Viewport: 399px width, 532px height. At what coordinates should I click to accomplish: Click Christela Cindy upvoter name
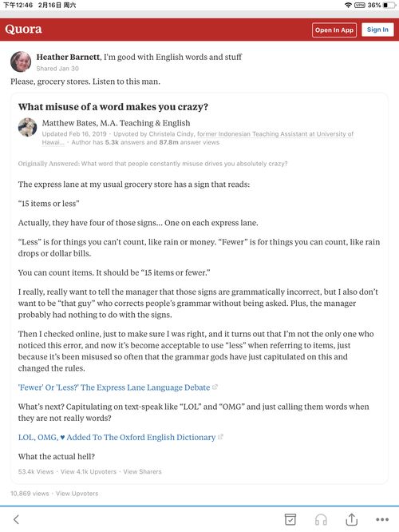pyautogui.click(x=171, y=134)
